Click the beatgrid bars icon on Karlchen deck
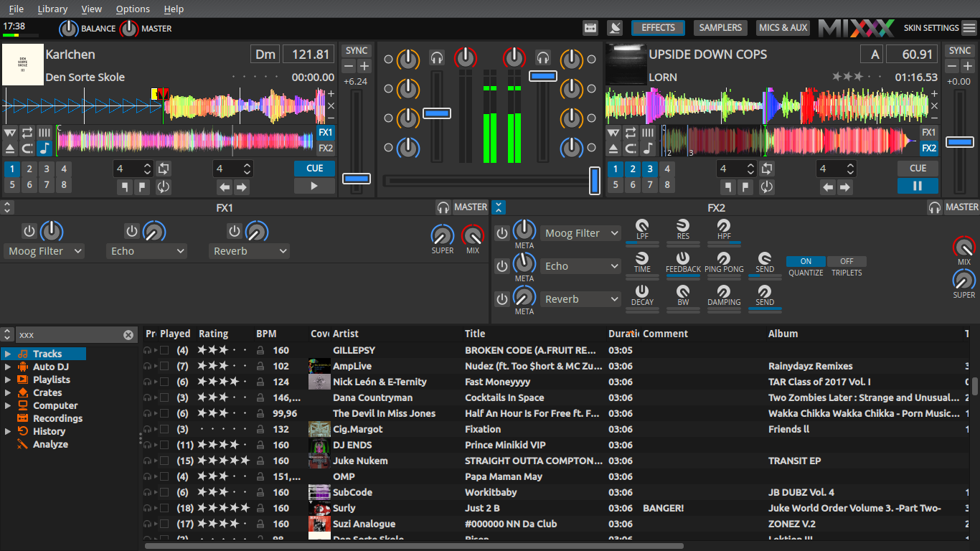 pos(44,133)
